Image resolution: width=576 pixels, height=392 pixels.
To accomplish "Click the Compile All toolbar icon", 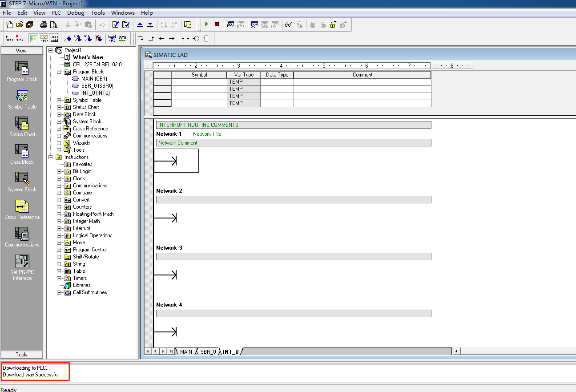I will 126,24.
